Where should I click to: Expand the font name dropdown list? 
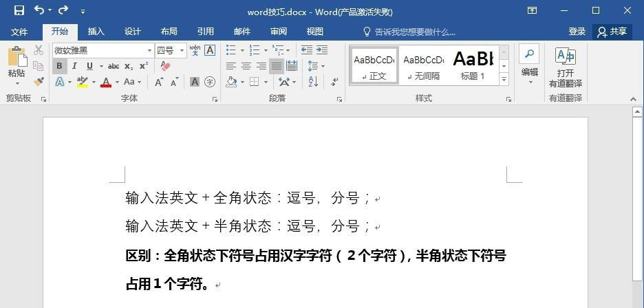tap(150, 50)
